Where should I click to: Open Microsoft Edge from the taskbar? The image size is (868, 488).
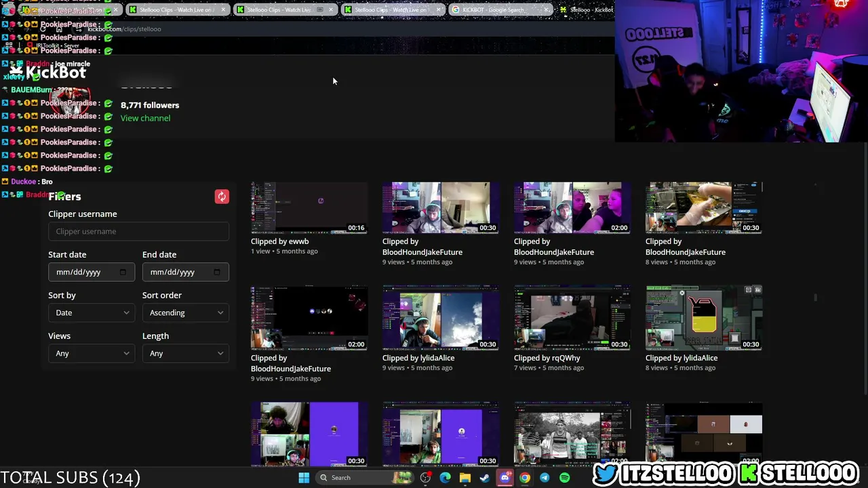pyautogui.click(x=445, y=478)
